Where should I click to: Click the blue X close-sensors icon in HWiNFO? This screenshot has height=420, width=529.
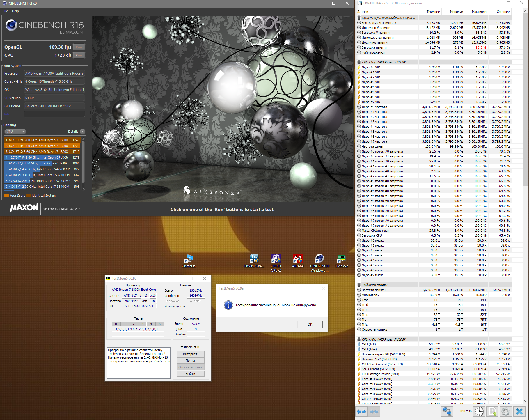[519, 412]
